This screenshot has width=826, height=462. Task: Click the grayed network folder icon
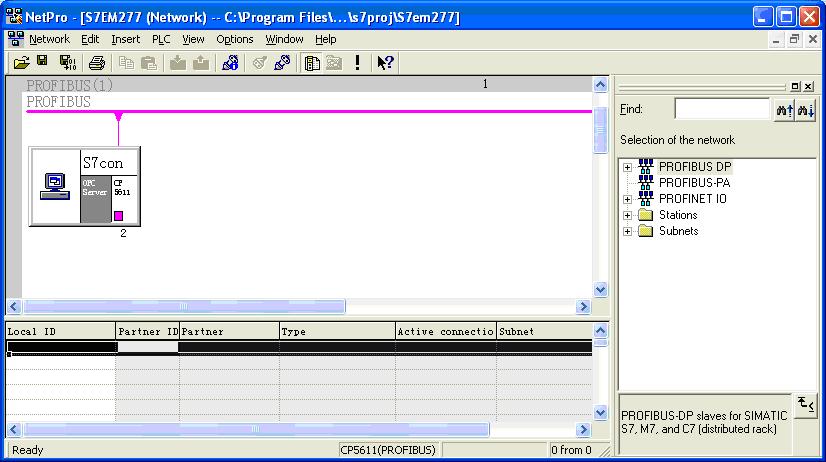click(334, 63)
